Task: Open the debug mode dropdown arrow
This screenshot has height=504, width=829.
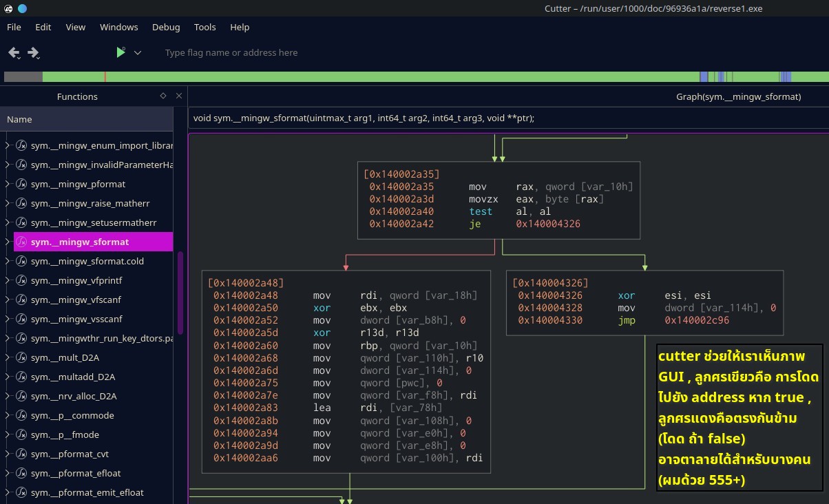Action: pos(138,53)
